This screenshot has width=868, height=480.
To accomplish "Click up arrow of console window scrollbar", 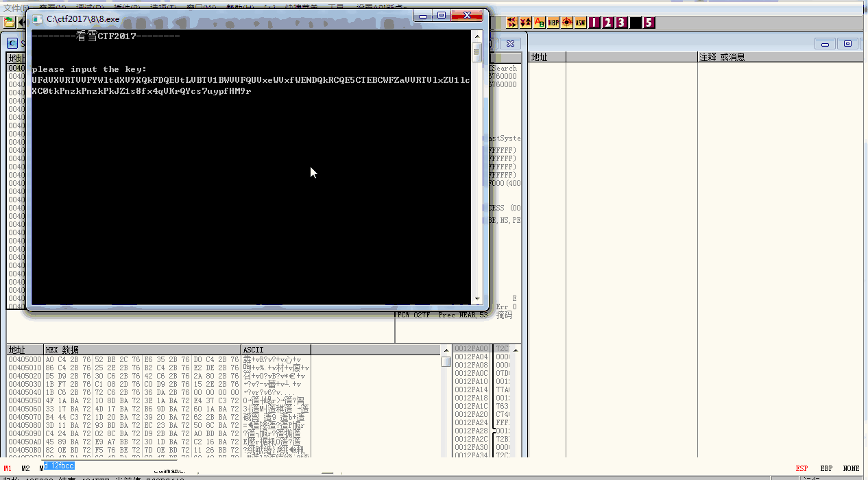I will pos(477,36).
